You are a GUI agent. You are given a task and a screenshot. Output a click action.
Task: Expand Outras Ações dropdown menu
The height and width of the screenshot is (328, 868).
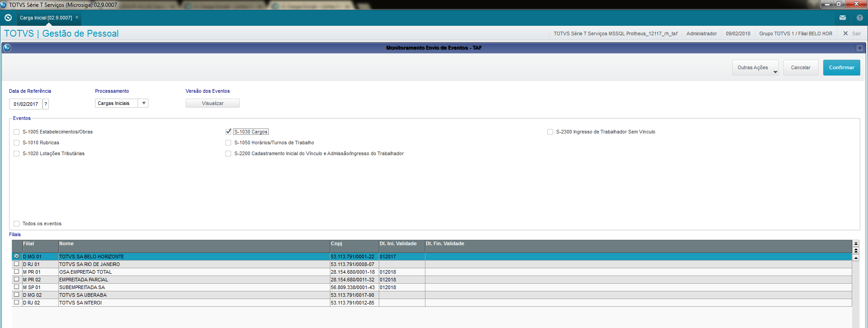(x=755, y=68)
